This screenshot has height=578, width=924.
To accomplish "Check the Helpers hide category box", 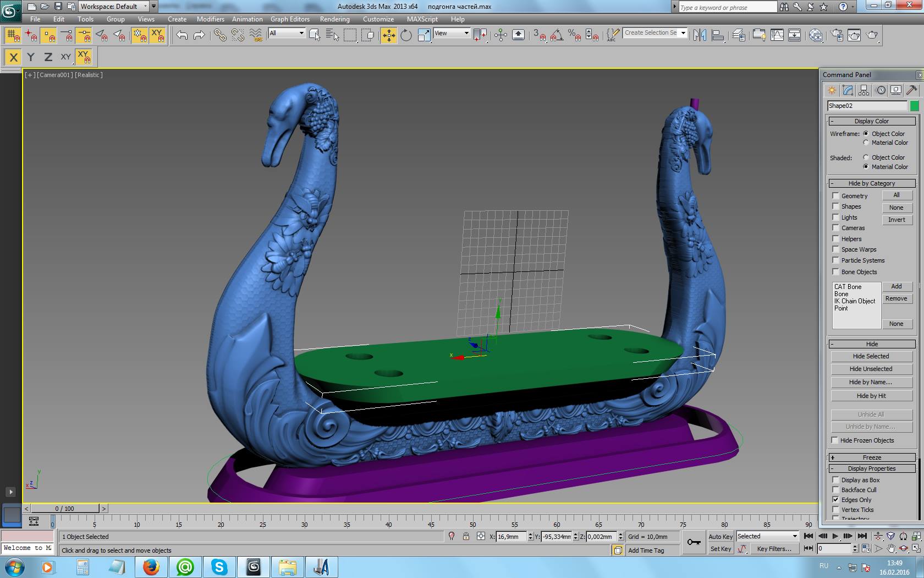I will 835,238.
